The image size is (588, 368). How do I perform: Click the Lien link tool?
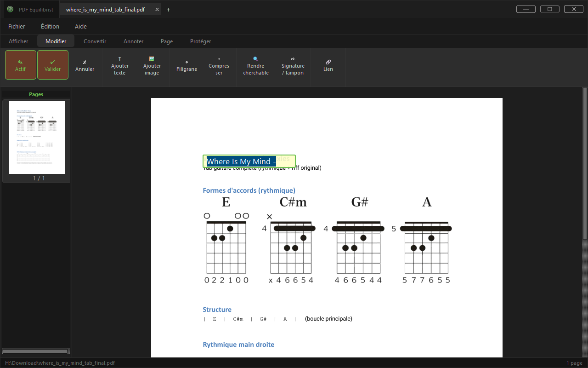click(x=328, y=65)
